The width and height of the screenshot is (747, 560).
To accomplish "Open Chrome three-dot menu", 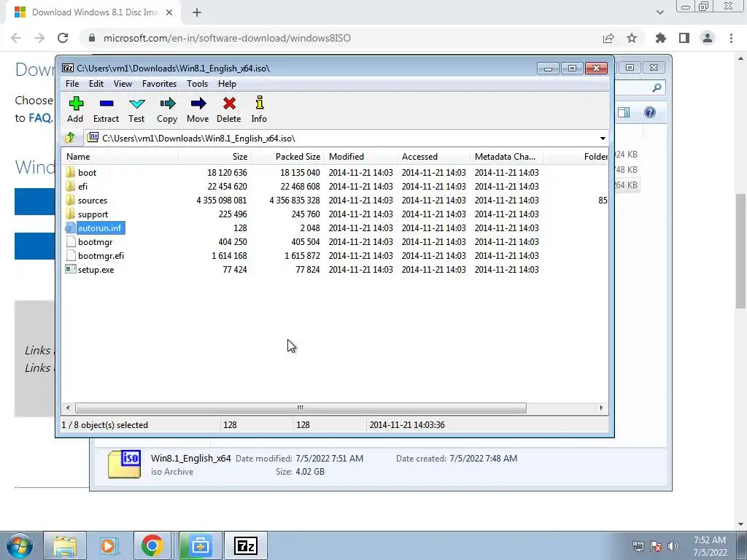I will pos(731,38).
